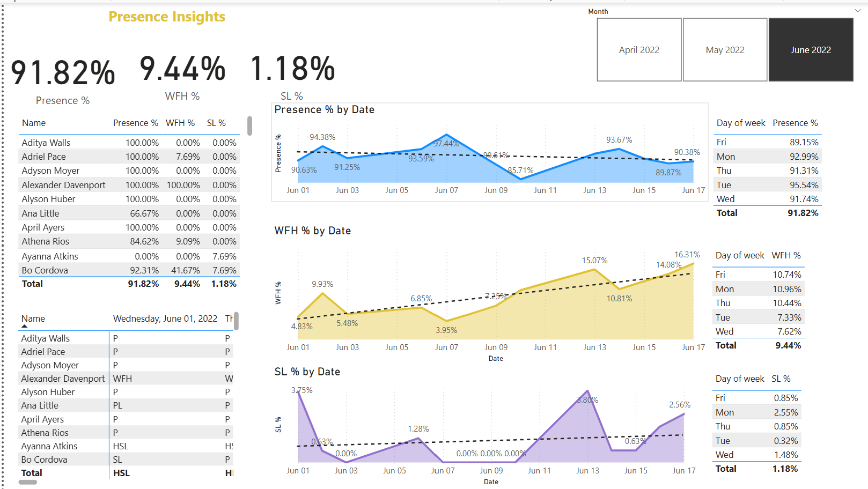Click the Wednesday, June 01, 2022 column header
Image resolution: width=868 pixels, height=489 pixels.
(x=165, y=318)
